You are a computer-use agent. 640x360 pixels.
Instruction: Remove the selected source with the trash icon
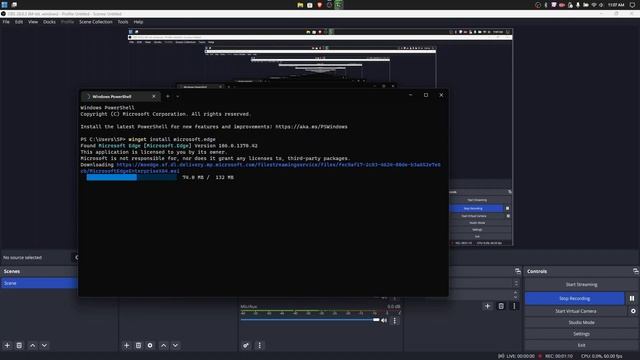[x=138, y=345]
